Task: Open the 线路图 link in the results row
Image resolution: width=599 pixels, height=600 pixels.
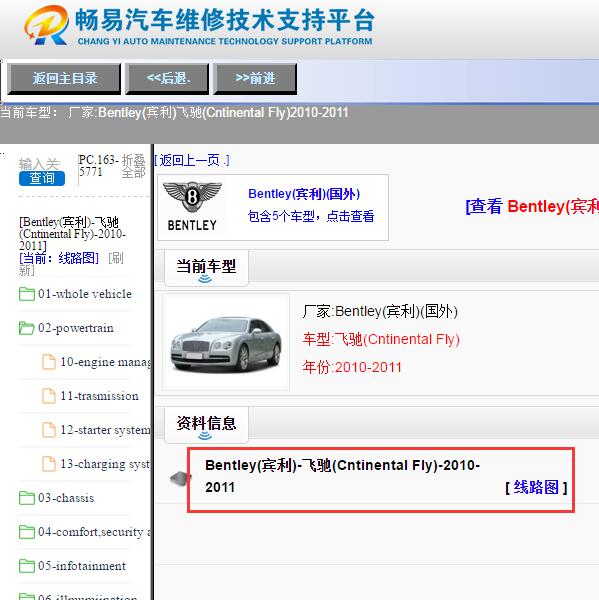Action: 536,487
